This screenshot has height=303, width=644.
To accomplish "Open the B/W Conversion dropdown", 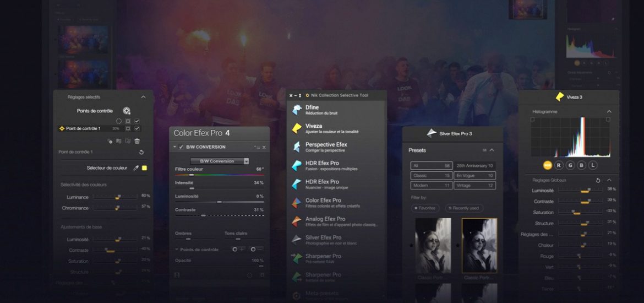I will tap(245, 161).
